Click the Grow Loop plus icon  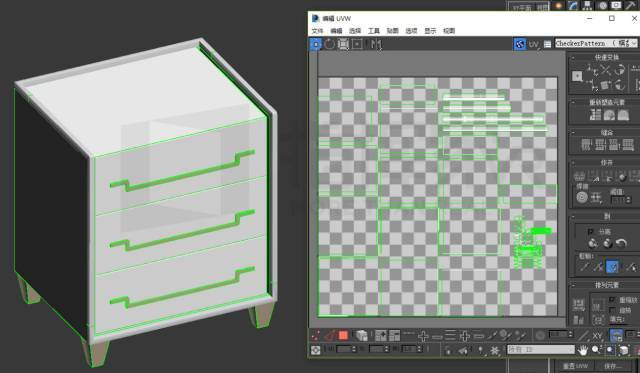[423, 336]
